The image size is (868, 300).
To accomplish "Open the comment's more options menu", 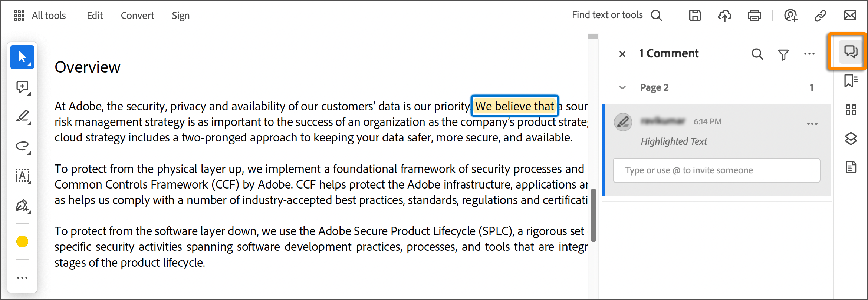I will [812, 124].
